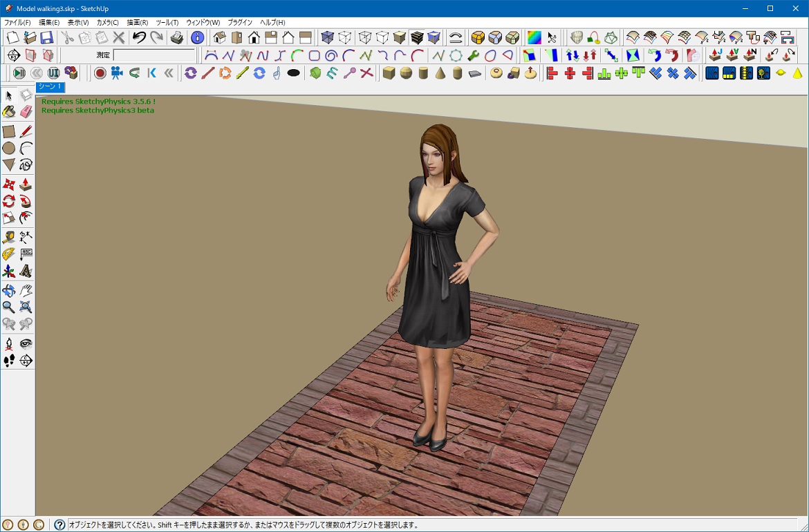809x532 pixels.
Task: Toggle the SketchyPhysics UI button
Action: click(54, 73)
